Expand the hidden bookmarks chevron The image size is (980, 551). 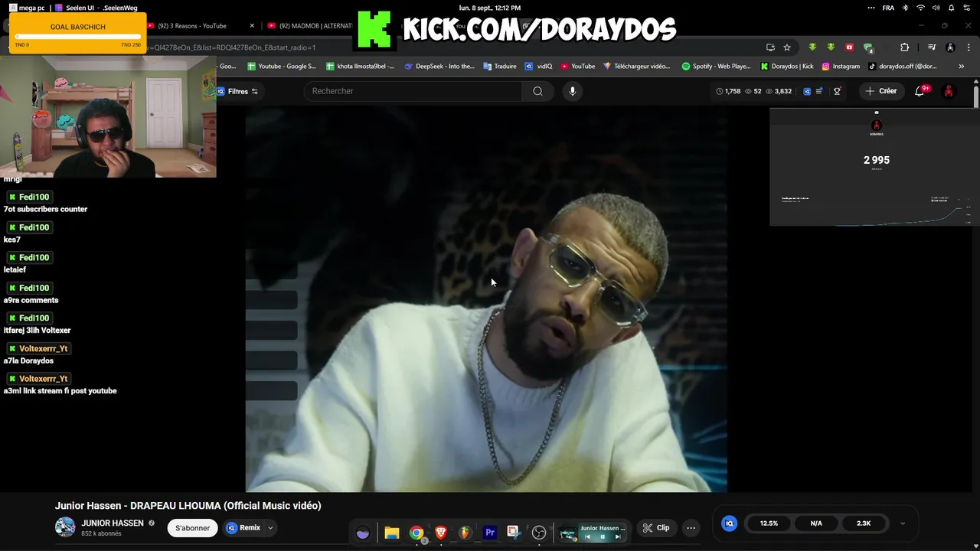click(962, 67)
